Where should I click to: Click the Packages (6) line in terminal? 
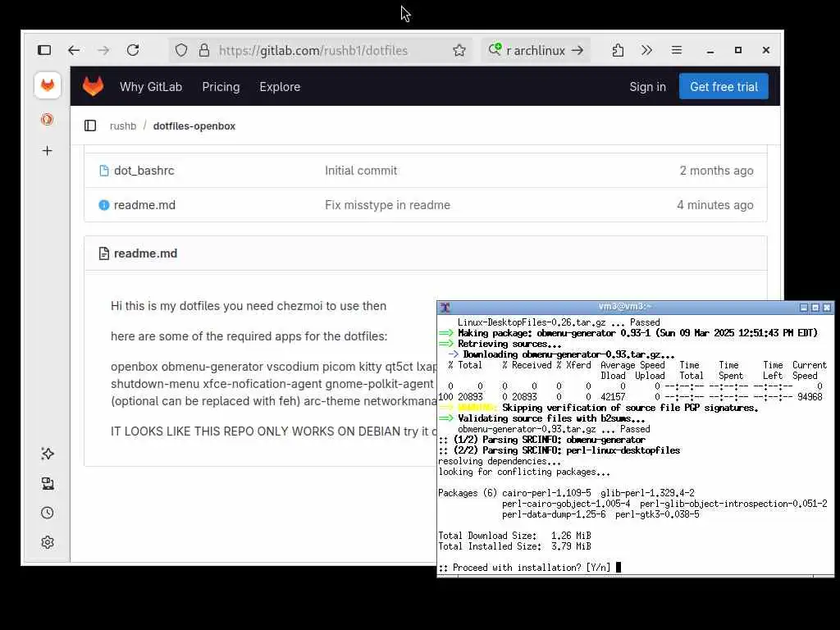(x=566, y=492)
